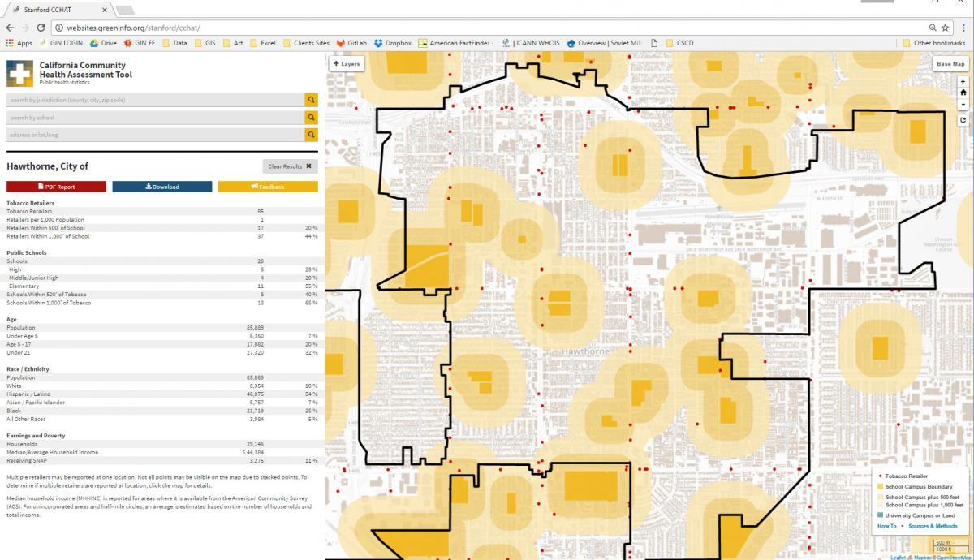Zoom in the map with plus button

(963, 82)
